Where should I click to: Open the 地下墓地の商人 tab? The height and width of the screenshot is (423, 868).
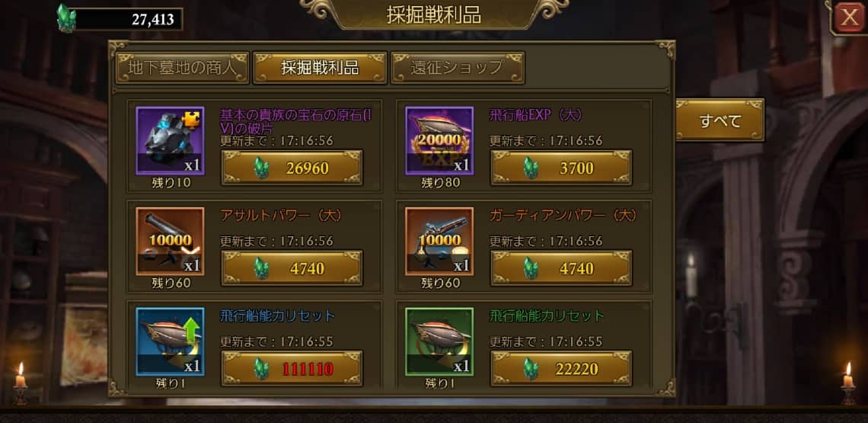pyautogui.click(x=182, y=68)
